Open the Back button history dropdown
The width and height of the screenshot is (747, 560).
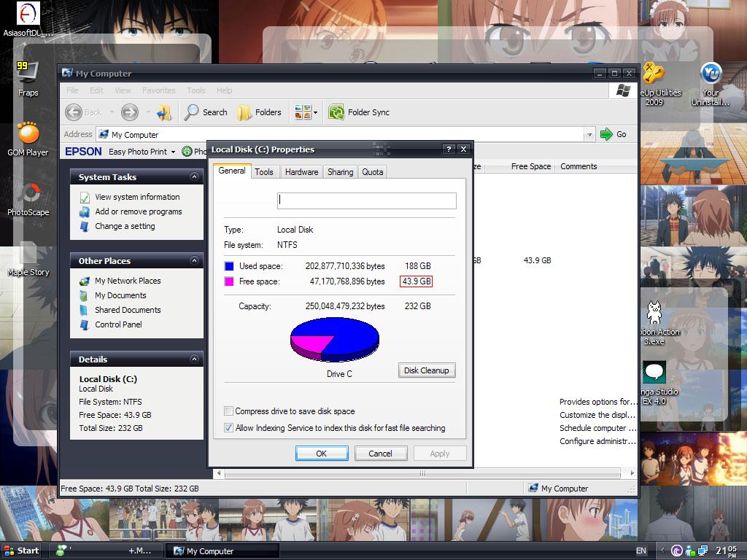pyautogui.click(x=112, y=112)
